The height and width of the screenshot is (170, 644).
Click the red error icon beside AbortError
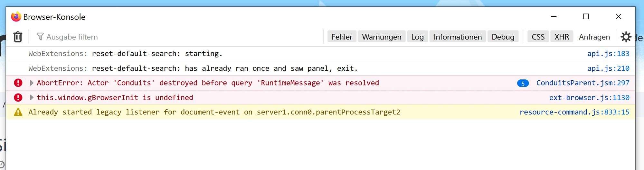(18, 83)
